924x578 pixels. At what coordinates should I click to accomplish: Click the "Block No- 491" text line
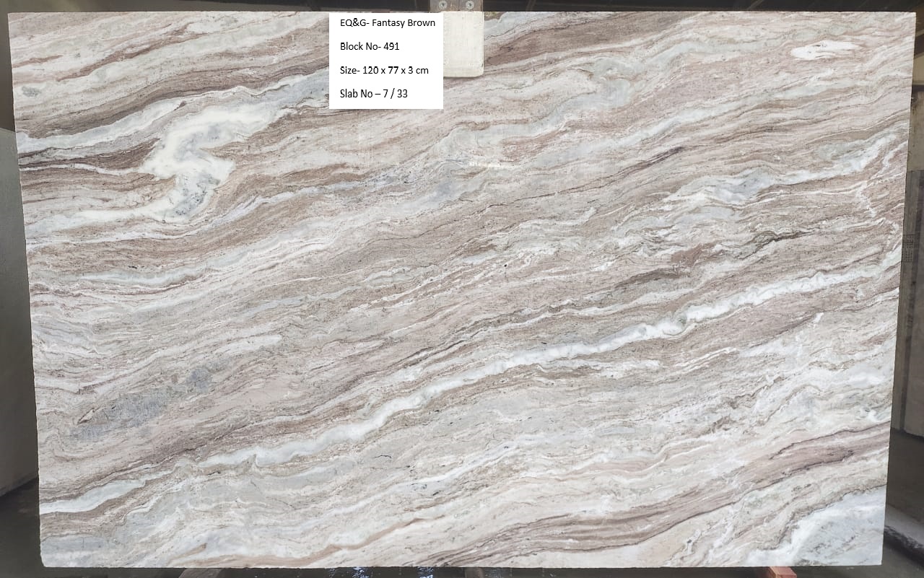point(370,46)
